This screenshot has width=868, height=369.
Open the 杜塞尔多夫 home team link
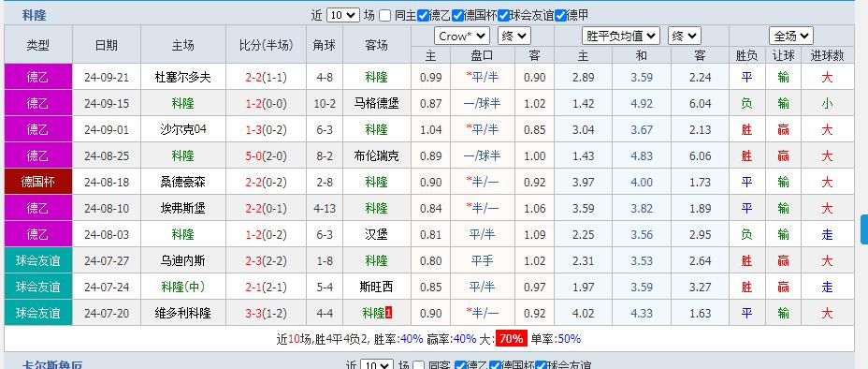pos(183,77)
